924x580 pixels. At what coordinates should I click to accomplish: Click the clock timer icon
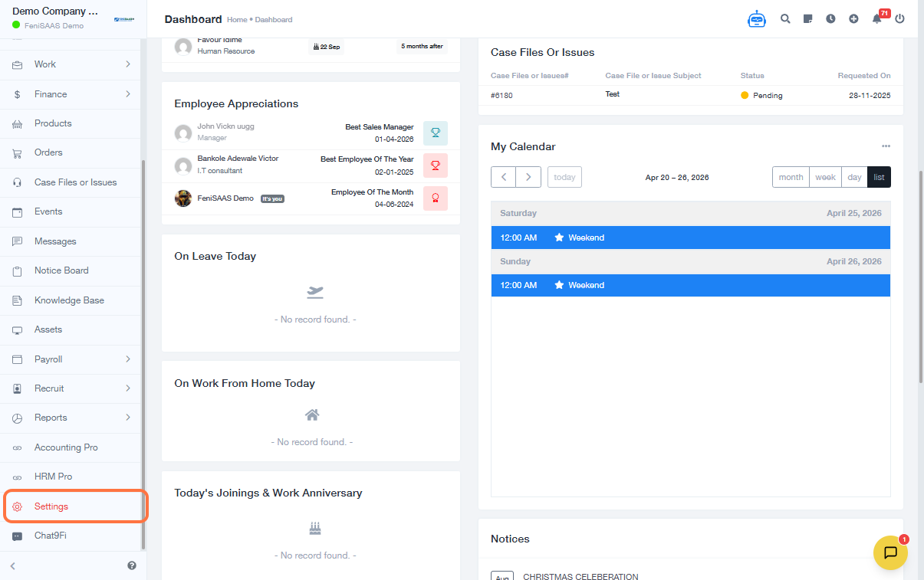coord(830,19)
